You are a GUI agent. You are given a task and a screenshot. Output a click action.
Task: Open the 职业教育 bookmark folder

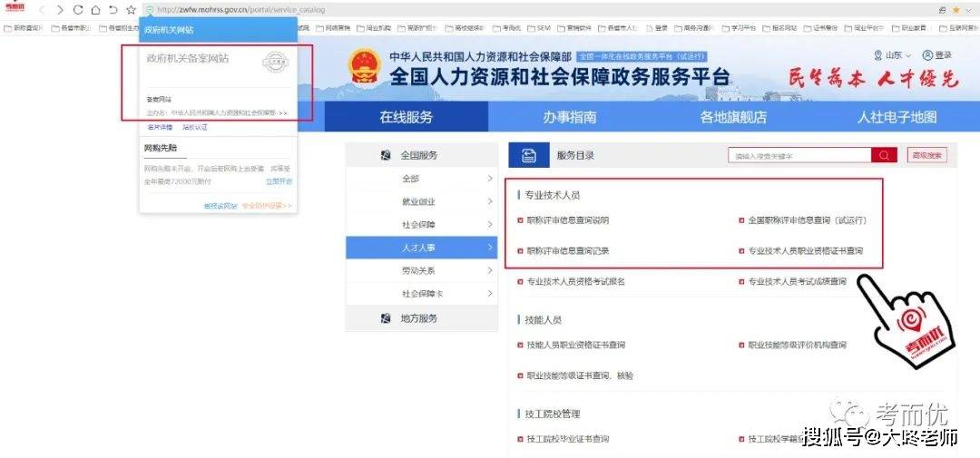pyautogui.click(x=907, y=27)
